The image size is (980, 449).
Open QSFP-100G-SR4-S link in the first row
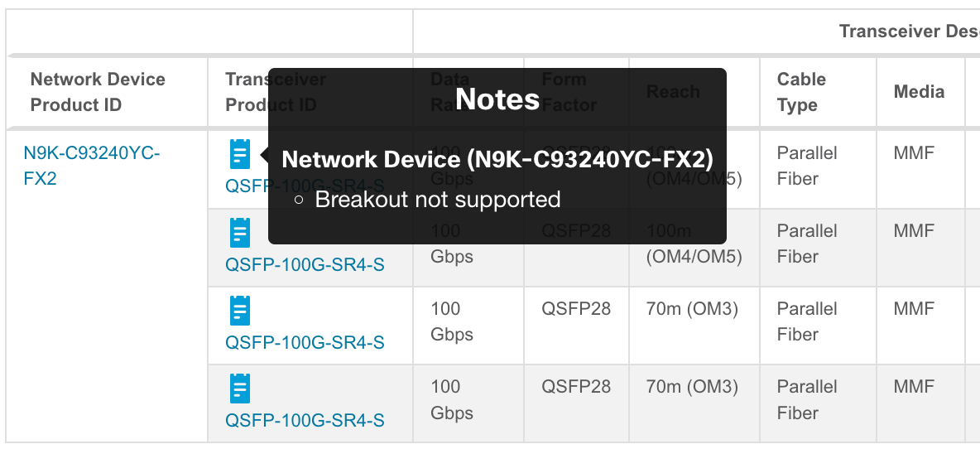click(246, 187)
